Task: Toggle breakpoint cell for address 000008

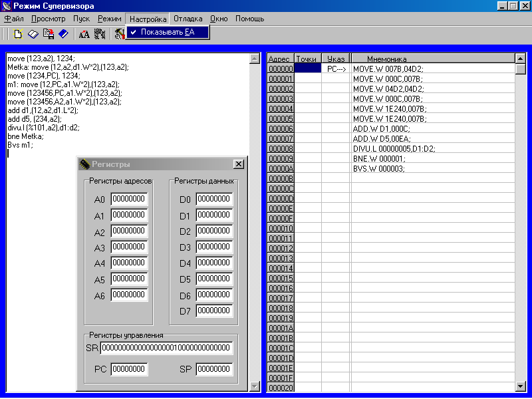Action: click(307, 148)
